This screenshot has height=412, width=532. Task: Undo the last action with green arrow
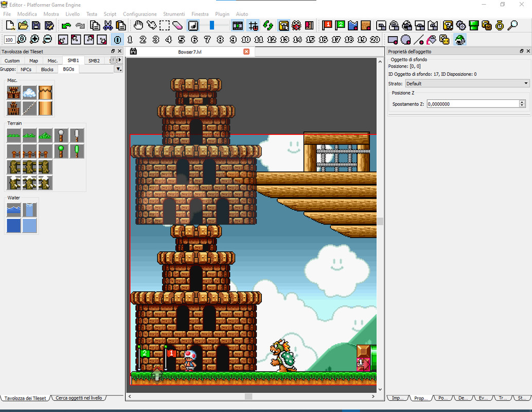tap(66, 25)
